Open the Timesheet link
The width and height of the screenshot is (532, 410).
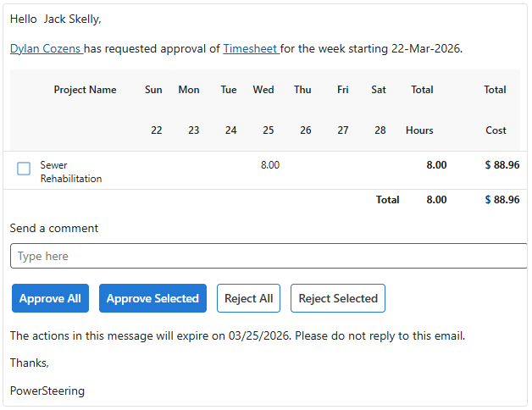pos(250,49)
